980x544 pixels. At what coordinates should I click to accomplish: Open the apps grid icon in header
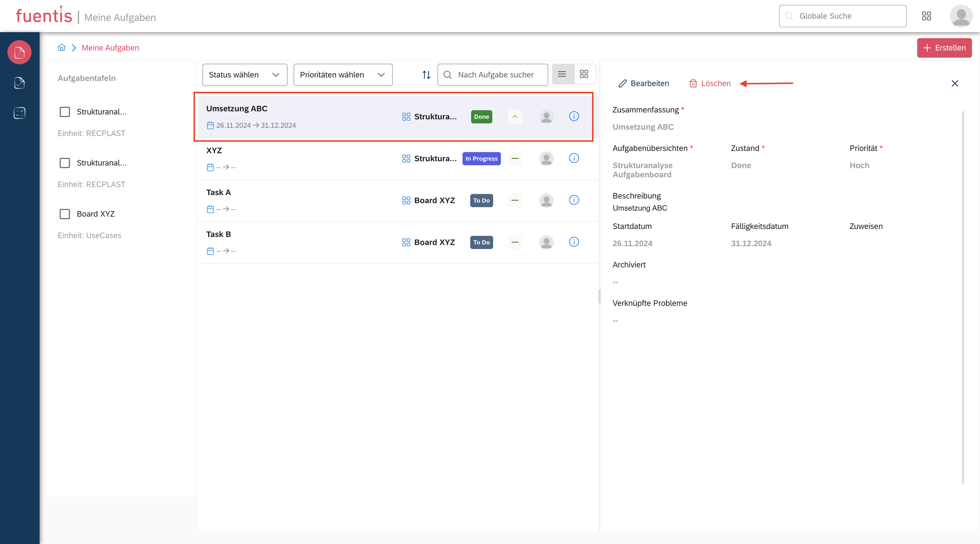926,16
